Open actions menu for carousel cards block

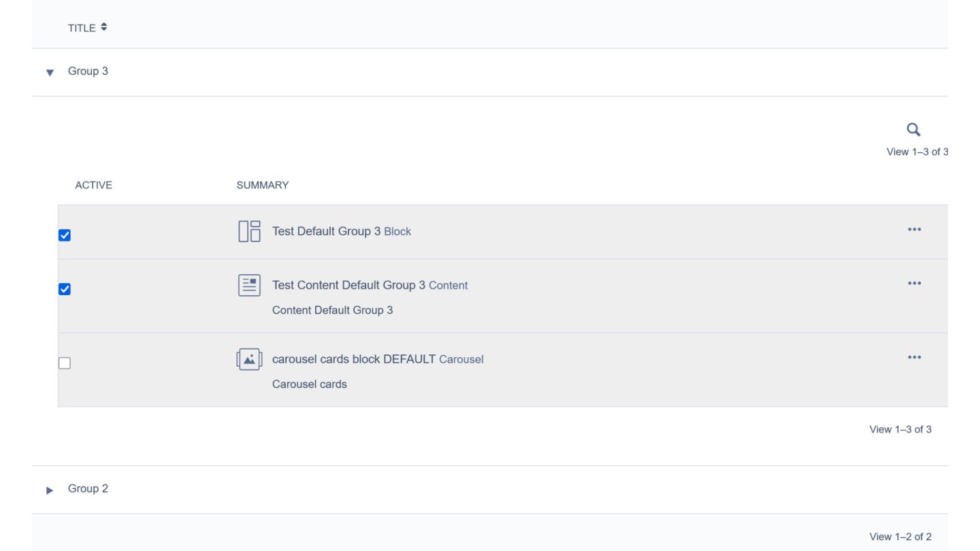[914, 358]
